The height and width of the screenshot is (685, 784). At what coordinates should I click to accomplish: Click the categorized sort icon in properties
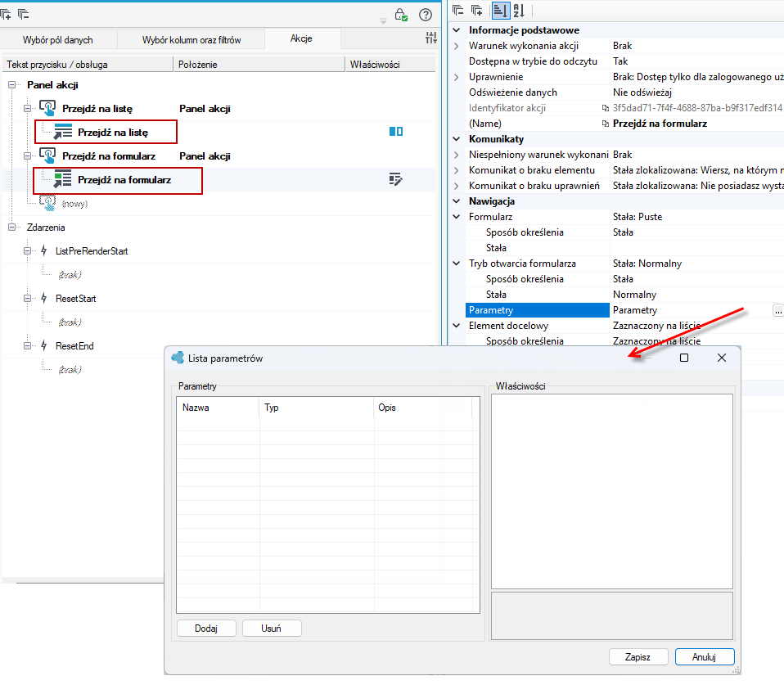[x=500, y=10]
